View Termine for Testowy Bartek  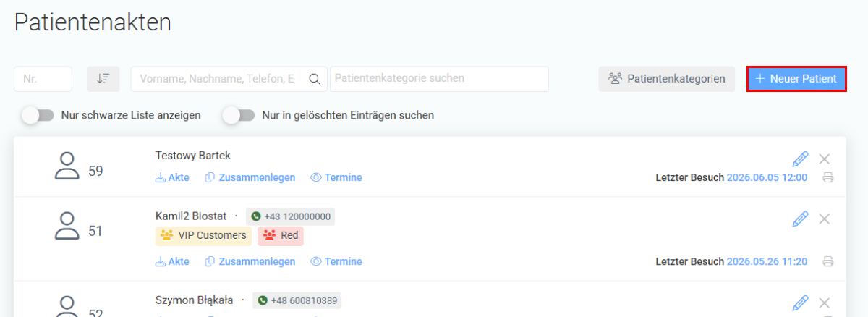(336, 177)
